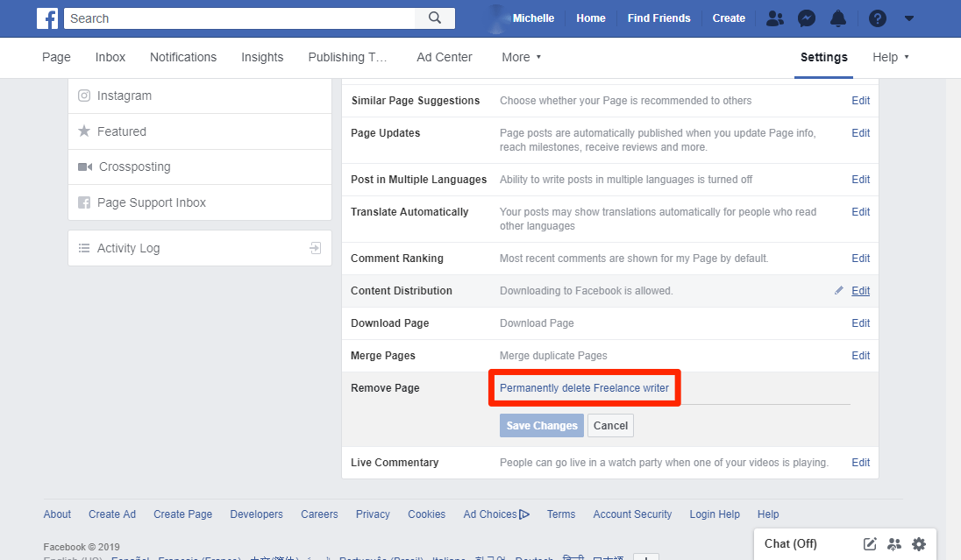Expand the More dropdown in page menu
Viewport: 961px width, 560px height.
pos(522,57)
